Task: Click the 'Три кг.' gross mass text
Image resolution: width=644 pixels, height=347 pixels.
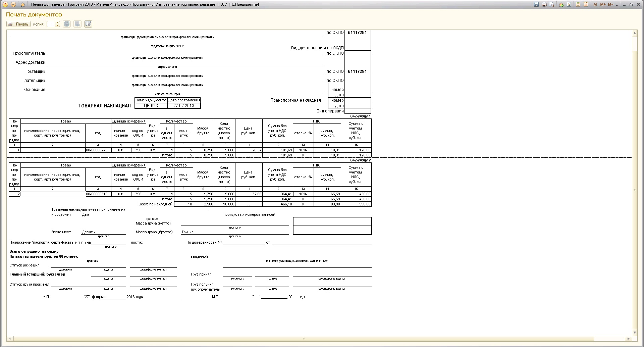Action: pyautogui.click(x=187, y=232)
